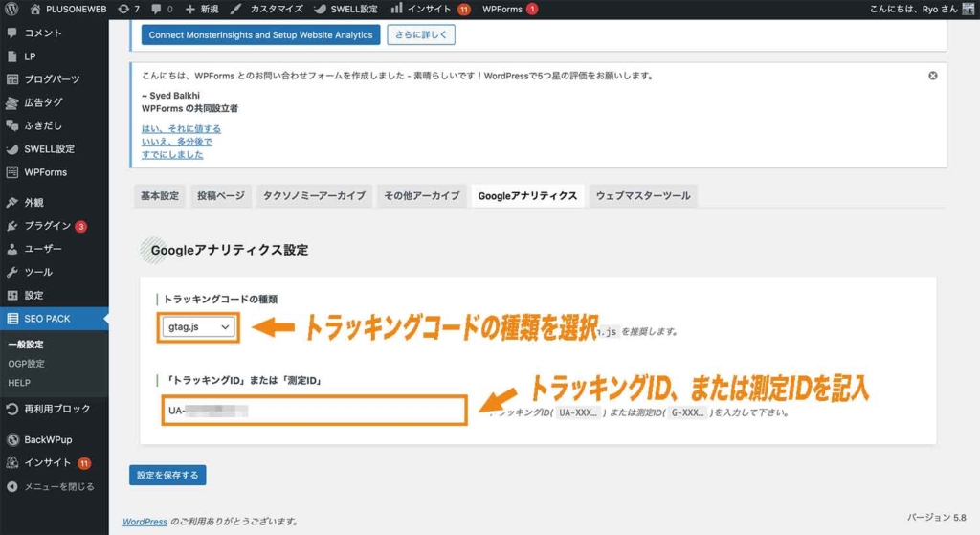
Task: Click the 再利用ブロック sidebar icon
Action: (x=11, y=409)
